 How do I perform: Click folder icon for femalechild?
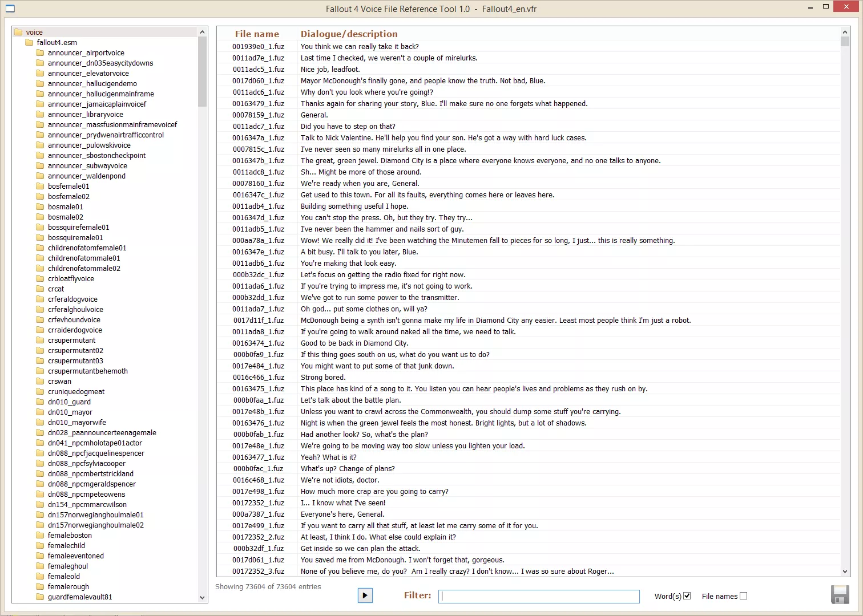[40, 545]
